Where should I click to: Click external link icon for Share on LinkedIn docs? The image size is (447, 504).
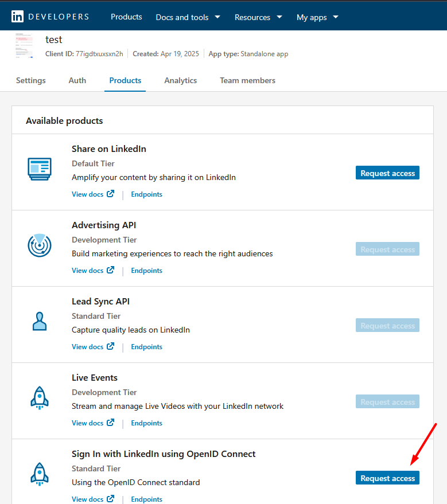coord(110,193)
